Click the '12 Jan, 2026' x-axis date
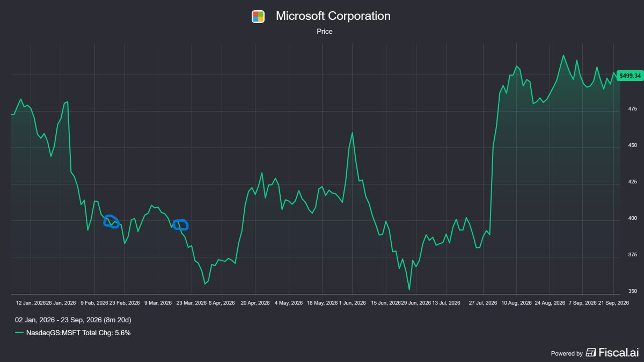Screen dimensions: 644x362 tap(31, 302)
